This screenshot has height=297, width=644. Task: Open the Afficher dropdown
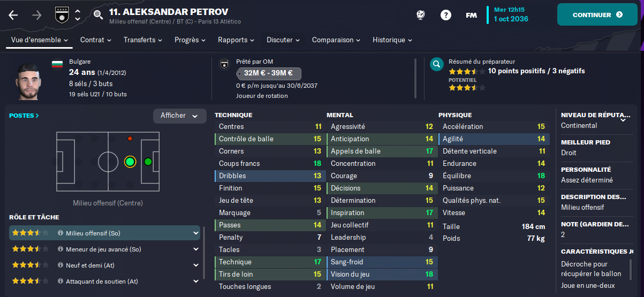(180, 116)
